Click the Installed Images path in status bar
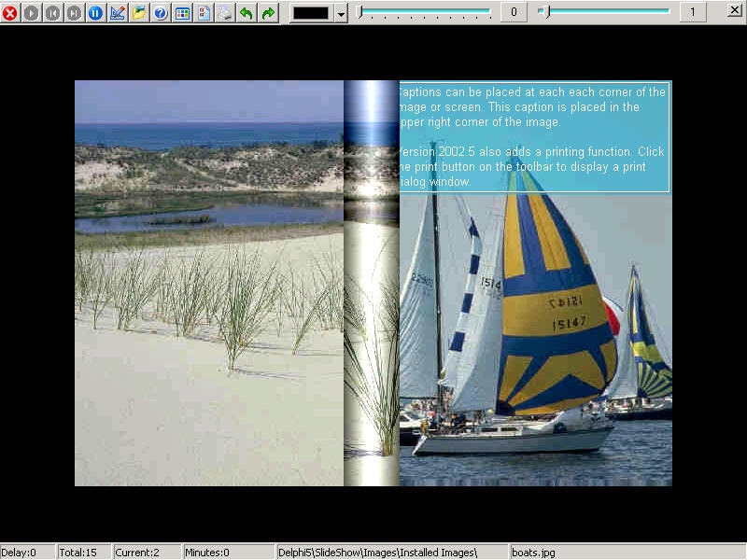747x560 pixels. point(391,553)
